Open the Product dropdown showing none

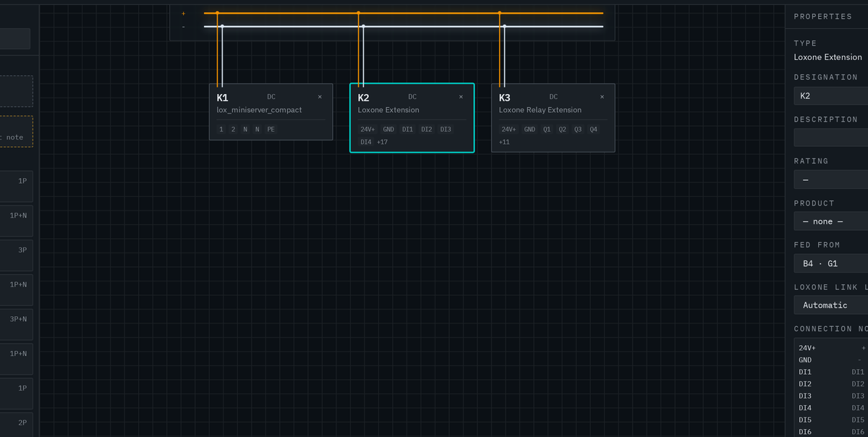(x=831, y=221)
